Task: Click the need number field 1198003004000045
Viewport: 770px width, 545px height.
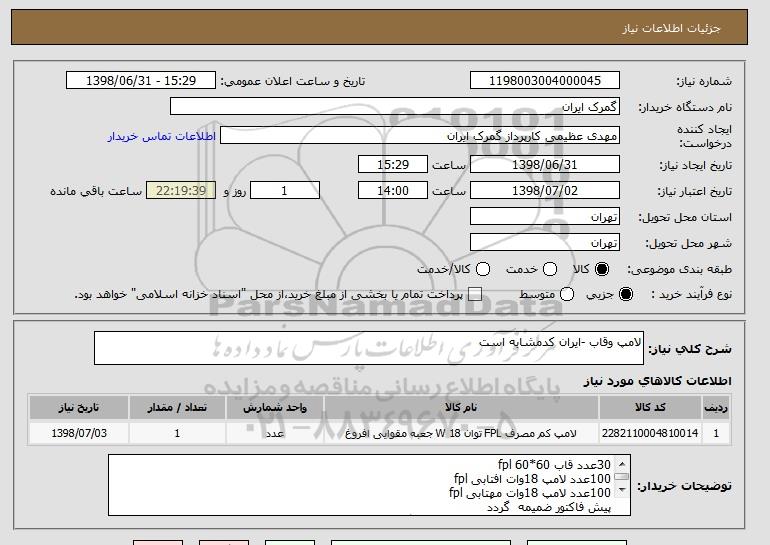Action: coord(545,81)
